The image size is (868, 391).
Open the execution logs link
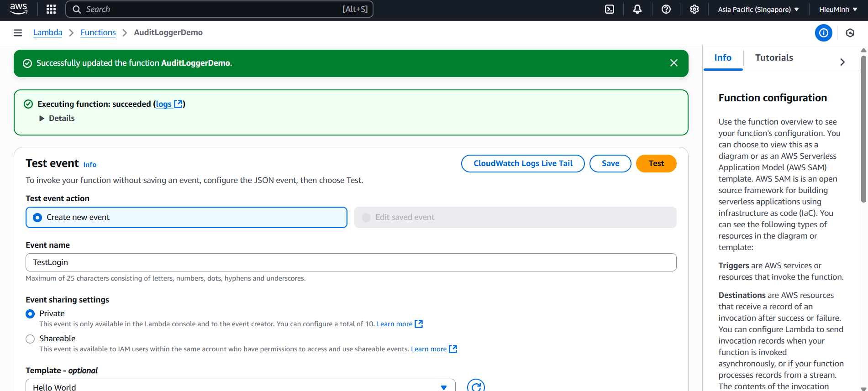(163, 104)
